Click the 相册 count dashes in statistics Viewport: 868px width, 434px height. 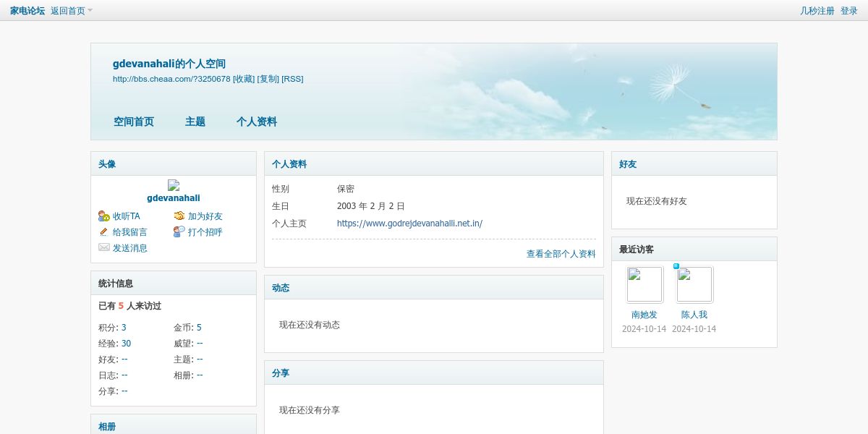(x=200, y=375)
